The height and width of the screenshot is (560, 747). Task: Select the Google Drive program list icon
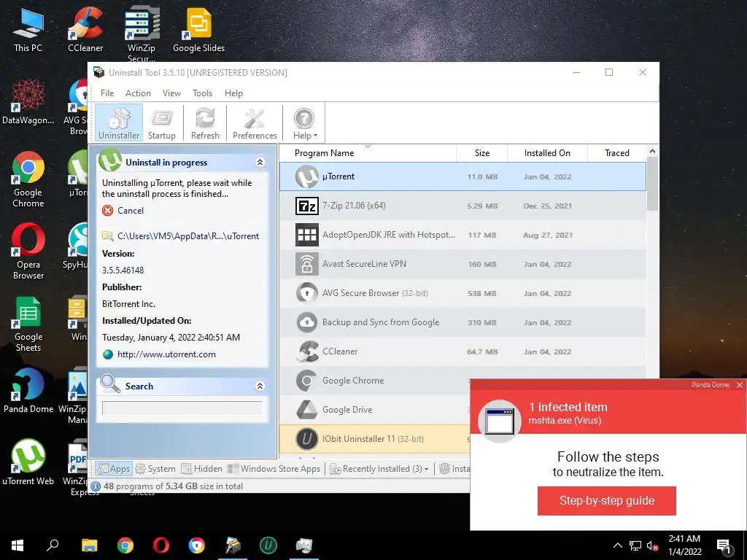[307, 410]
